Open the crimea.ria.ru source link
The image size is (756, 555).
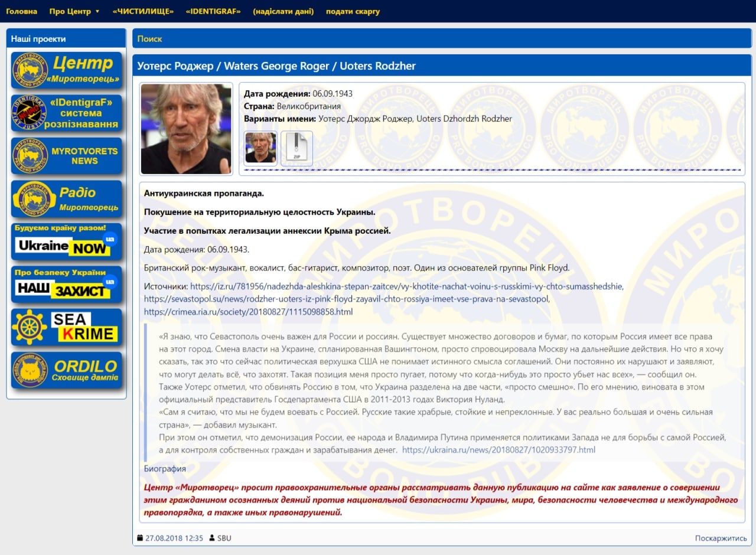tap(248, 312)
